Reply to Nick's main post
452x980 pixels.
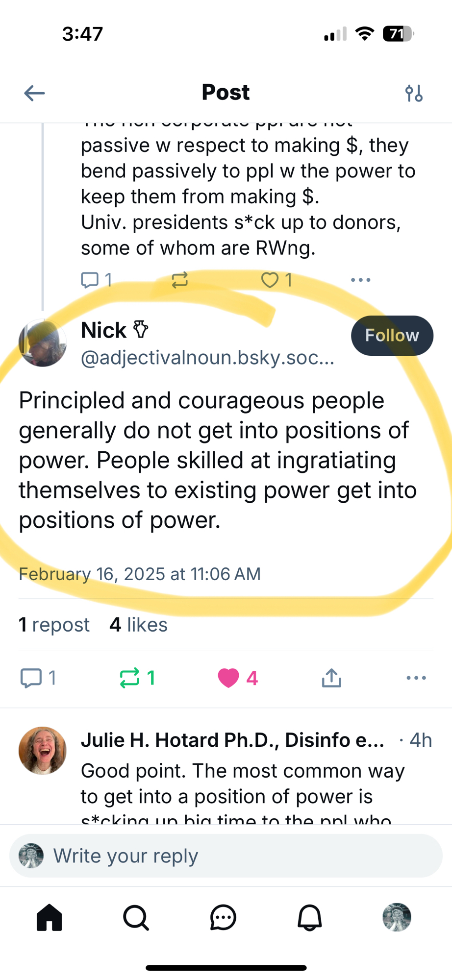(31, 678)
